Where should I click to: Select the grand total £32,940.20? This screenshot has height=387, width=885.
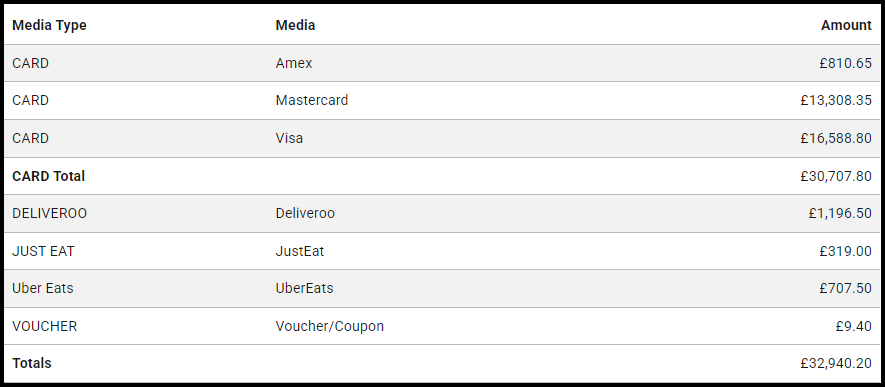[x=836, y=363]
